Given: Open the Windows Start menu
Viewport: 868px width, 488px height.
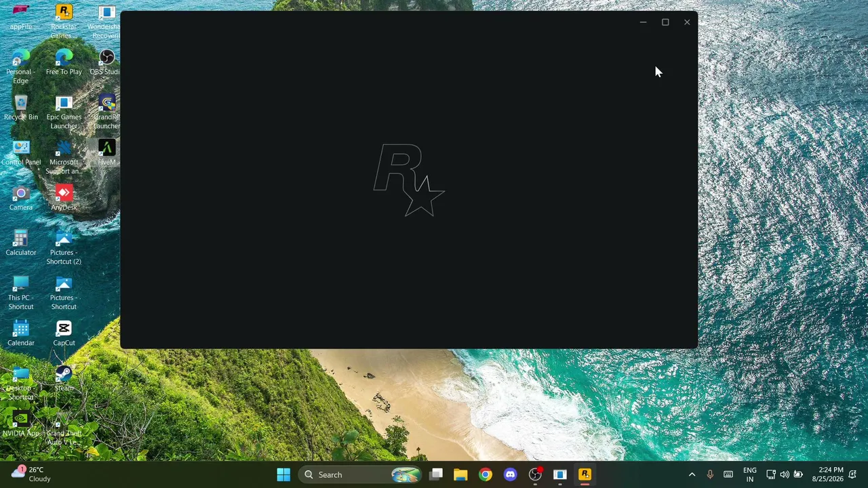Looking at the screenshot, I should tap(283, 474).
